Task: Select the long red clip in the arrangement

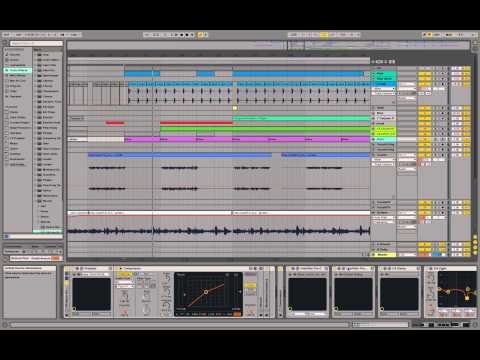Action: click(x=196, y=123)
